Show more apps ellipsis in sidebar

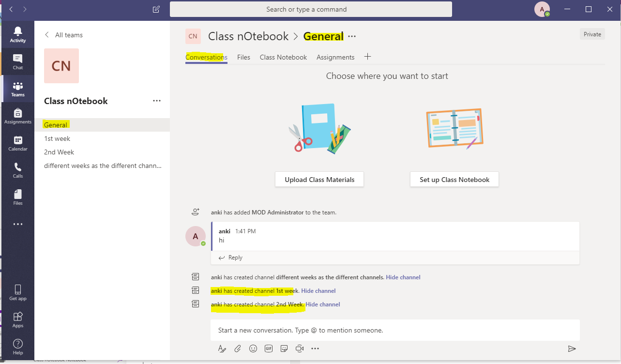click(x=18, y=224)
